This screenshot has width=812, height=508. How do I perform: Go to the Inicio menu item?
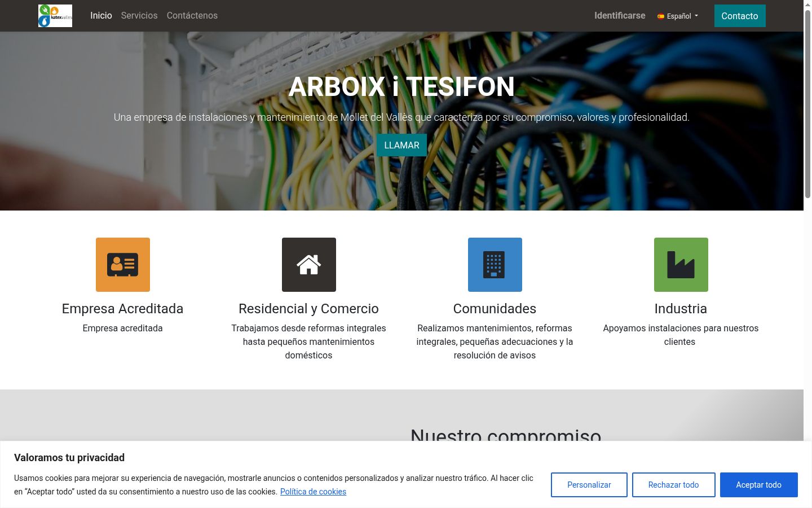pyautogui.click(x=101, y=16)
